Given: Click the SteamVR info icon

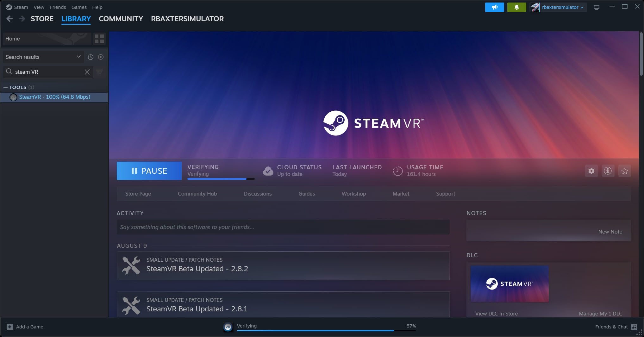Looking at the screenshot, I should click(x=608, y=171).
